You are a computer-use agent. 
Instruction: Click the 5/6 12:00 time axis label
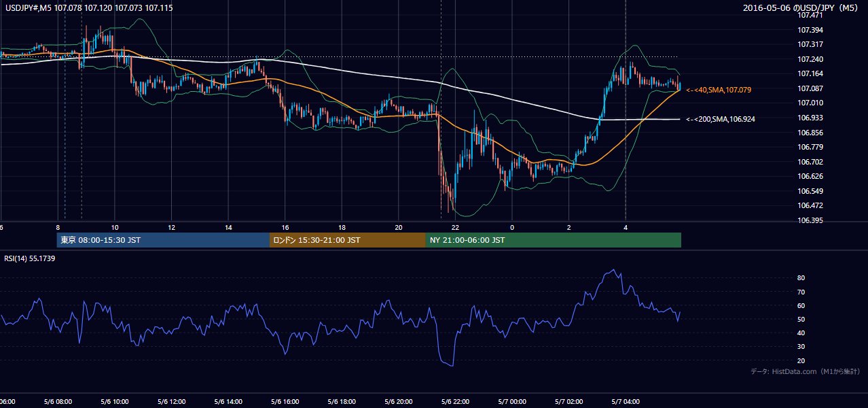coord(171,402)
